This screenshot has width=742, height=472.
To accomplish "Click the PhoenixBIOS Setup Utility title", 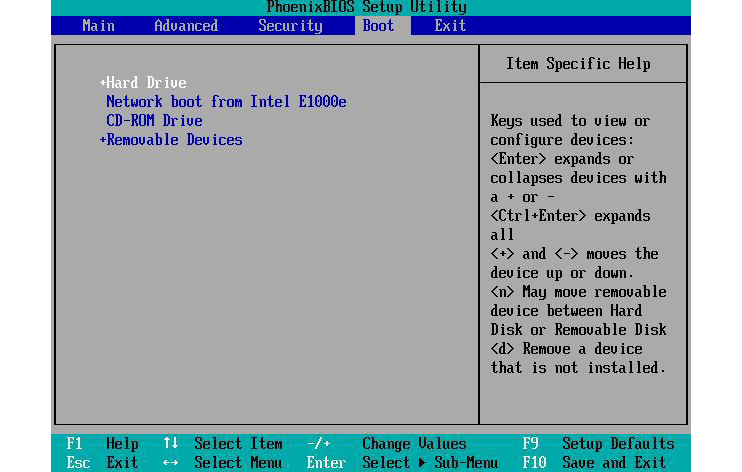I will [366, 7].
